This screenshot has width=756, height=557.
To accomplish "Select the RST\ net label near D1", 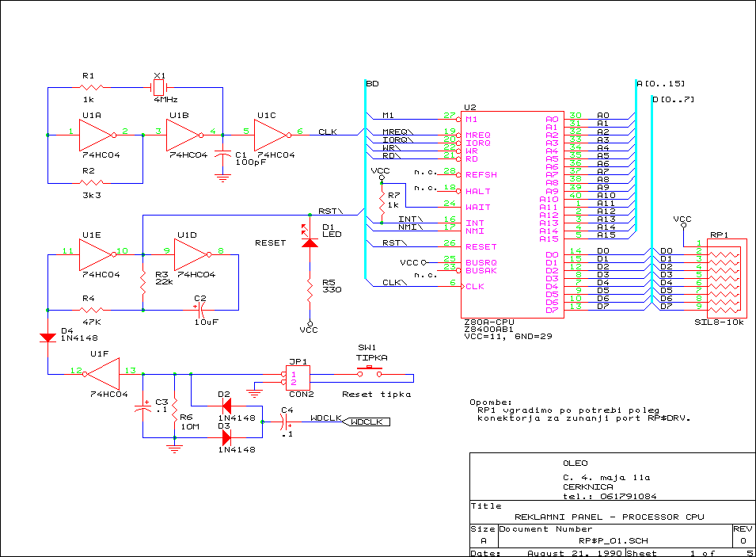I will 330,211.
